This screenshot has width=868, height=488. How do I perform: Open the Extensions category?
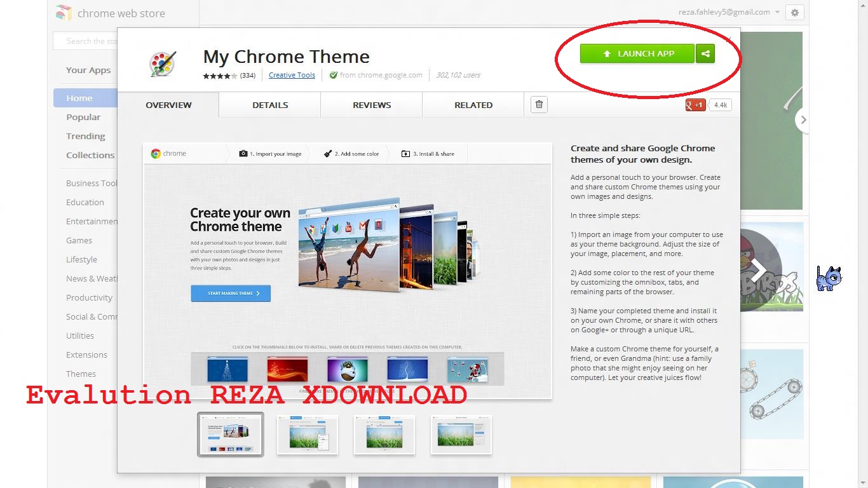pos(86,355)
